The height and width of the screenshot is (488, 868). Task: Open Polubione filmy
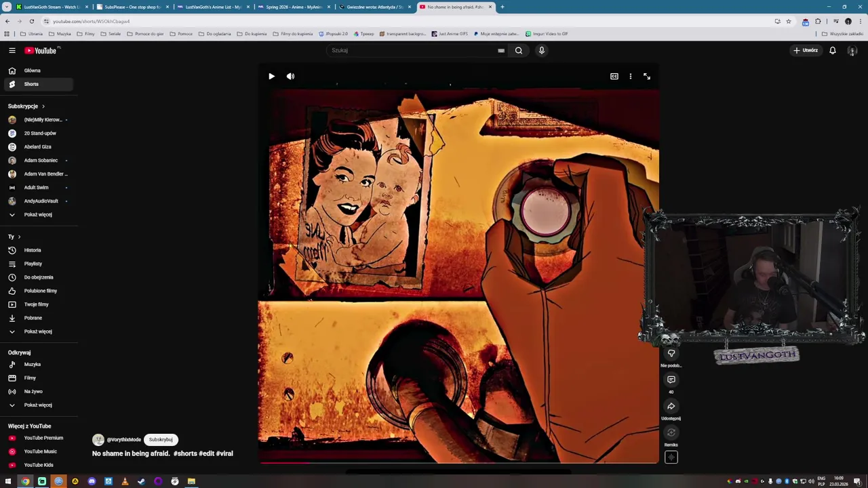[39, 291]
